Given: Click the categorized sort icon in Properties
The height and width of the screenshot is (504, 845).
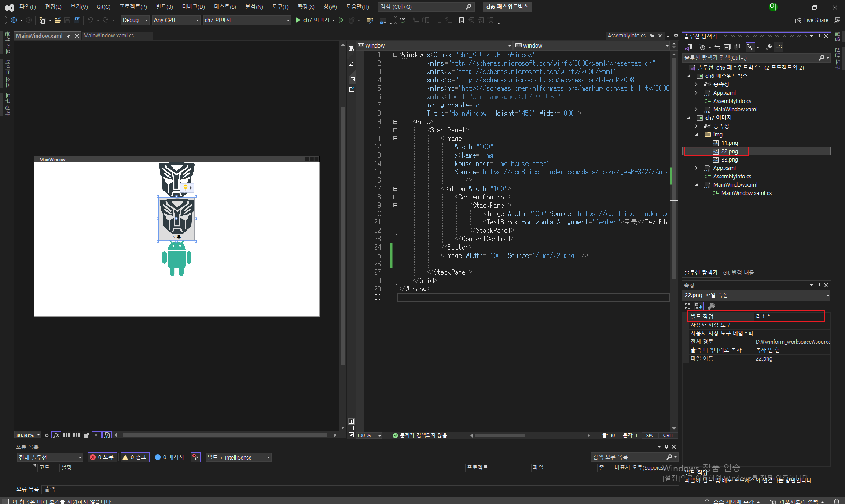Looking at the screenshot, I should (688, 306).
